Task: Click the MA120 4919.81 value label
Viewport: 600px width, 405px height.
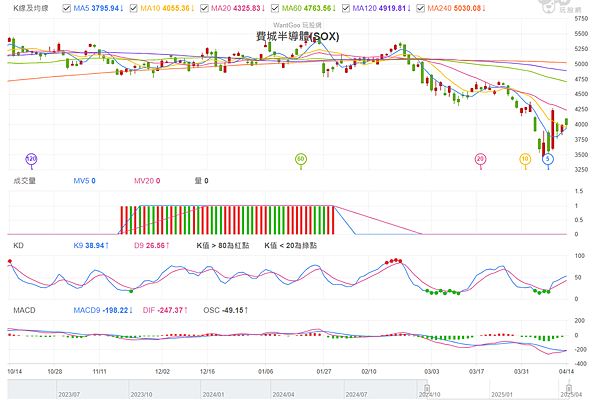Action: (382, 8)
